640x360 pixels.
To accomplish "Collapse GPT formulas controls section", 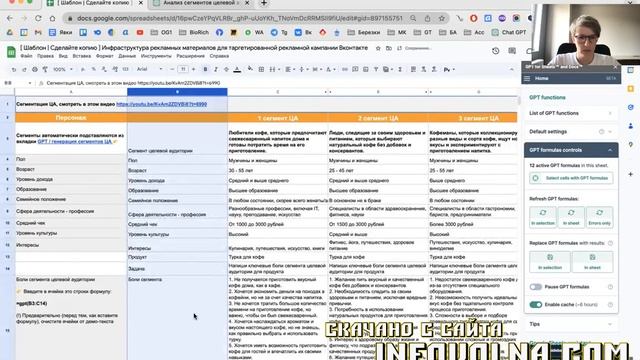I will point(571,150).
